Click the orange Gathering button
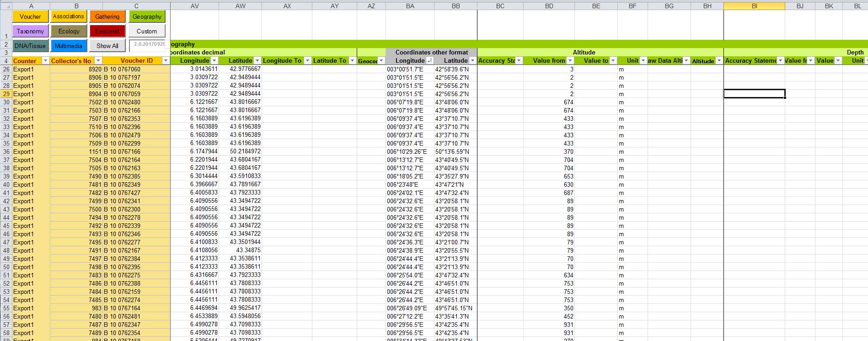 pos(107,16)
